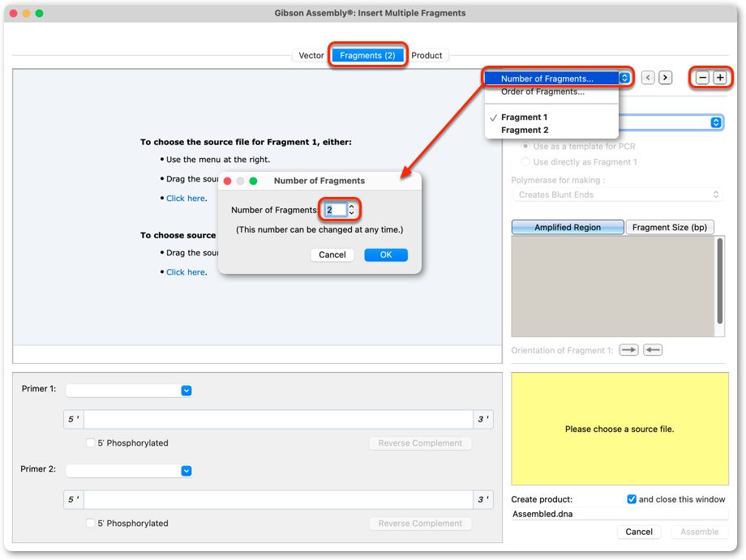Click Cancel in the Number of Fragments dialog
Viewport: 746px width, 560px height.
coord(332,254)
